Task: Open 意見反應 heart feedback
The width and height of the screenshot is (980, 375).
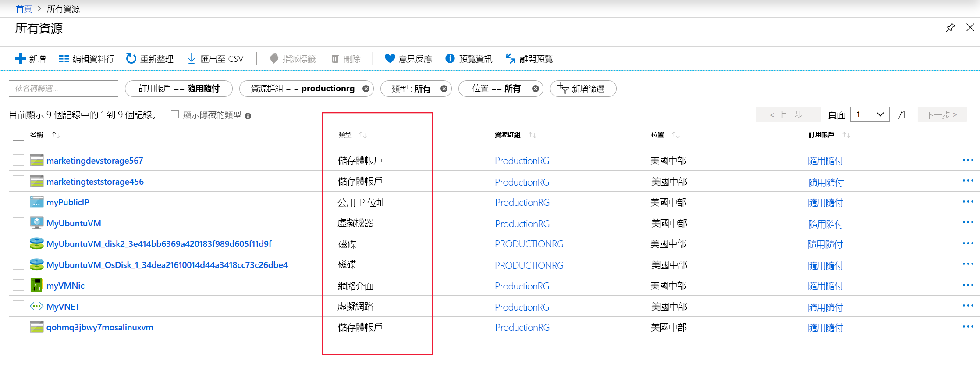Action: click(x=408, y=58)
